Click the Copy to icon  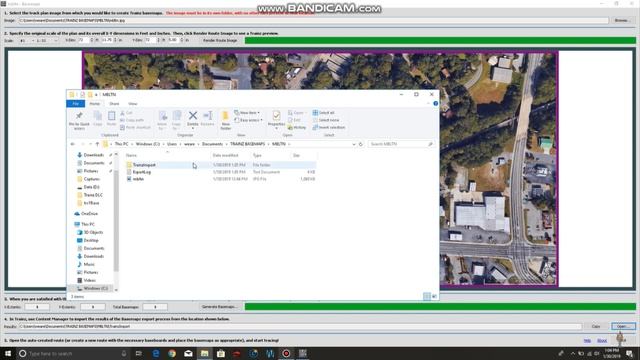coord(176,120)
